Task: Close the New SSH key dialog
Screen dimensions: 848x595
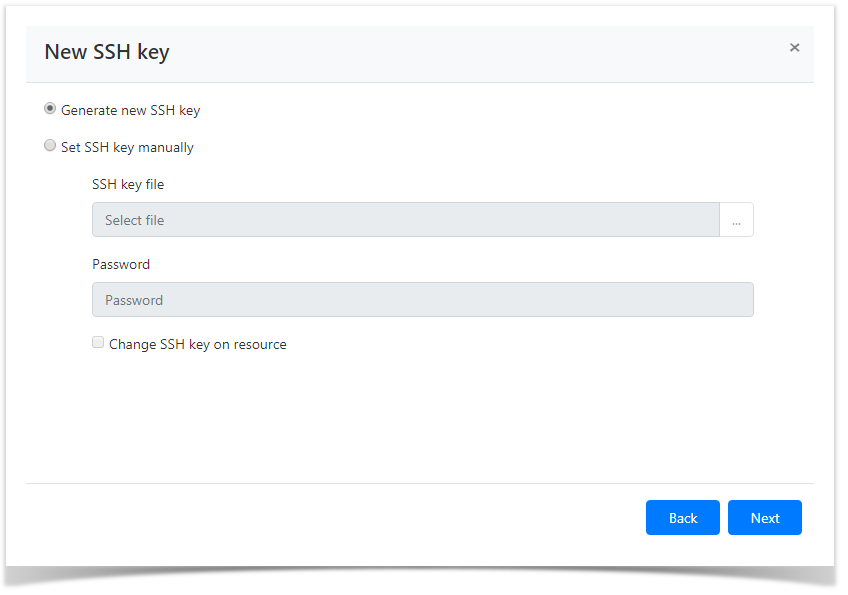Action: coord(794,47)
